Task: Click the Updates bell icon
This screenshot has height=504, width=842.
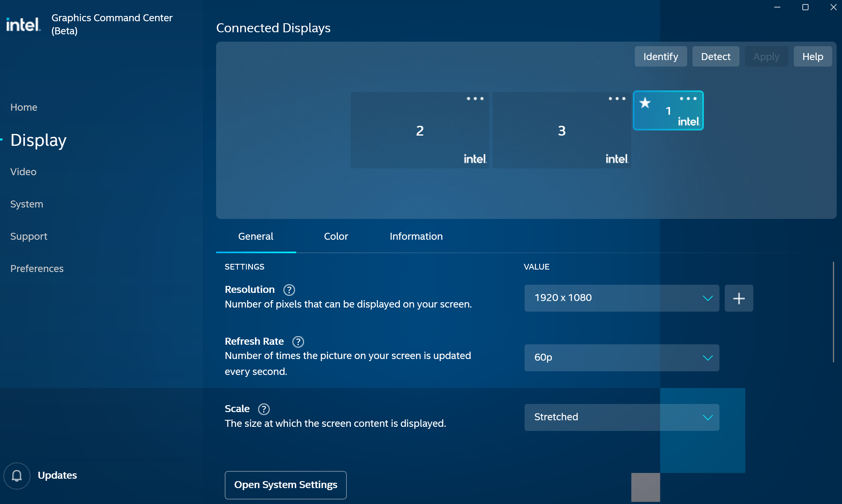Action: pyautogui.click(x=17, y=475)
